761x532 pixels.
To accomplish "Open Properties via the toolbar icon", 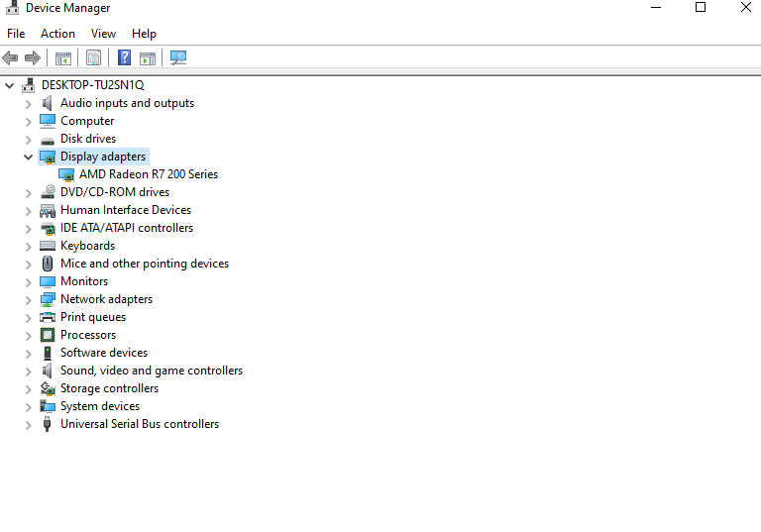I will [94, 57].
